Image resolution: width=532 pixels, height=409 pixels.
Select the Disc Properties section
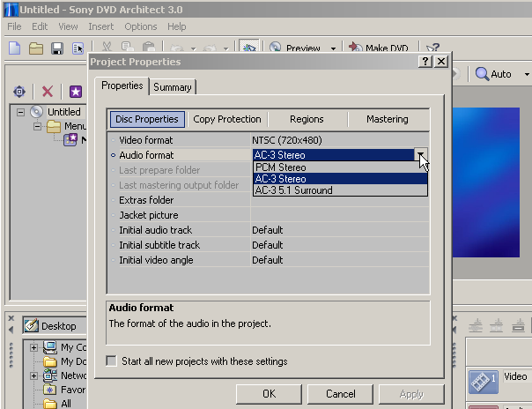pos(147,119)
